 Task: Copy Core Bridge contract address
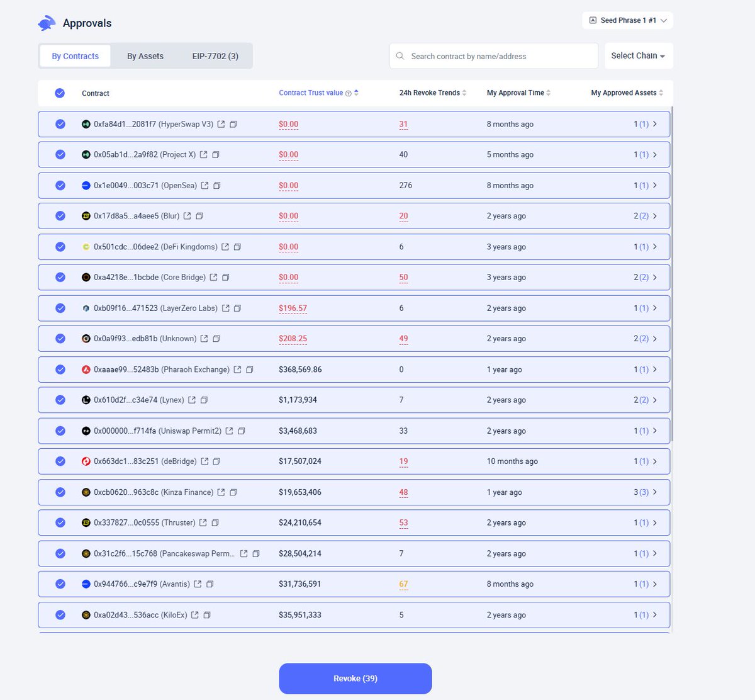point(225,277)
